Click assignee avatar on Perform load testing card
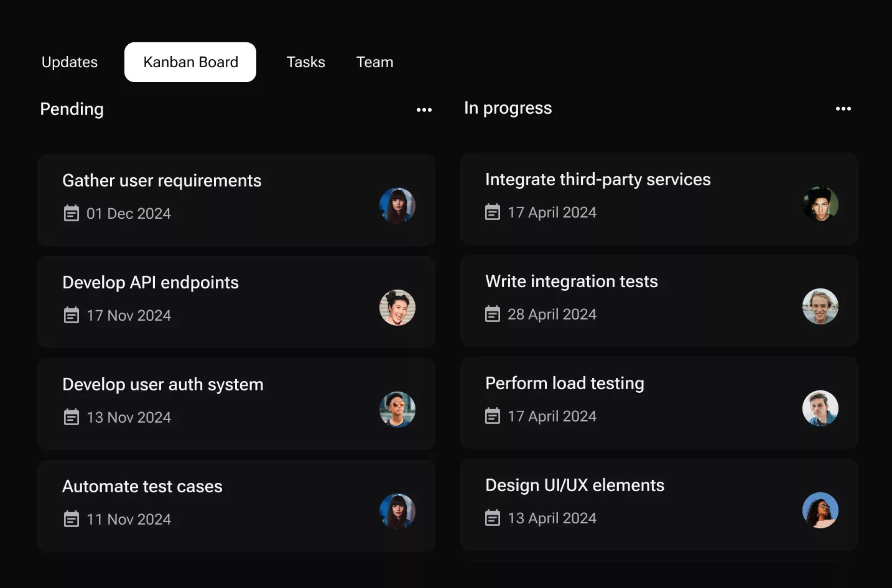Screen dimensions: 892x588 pos(820,408)
